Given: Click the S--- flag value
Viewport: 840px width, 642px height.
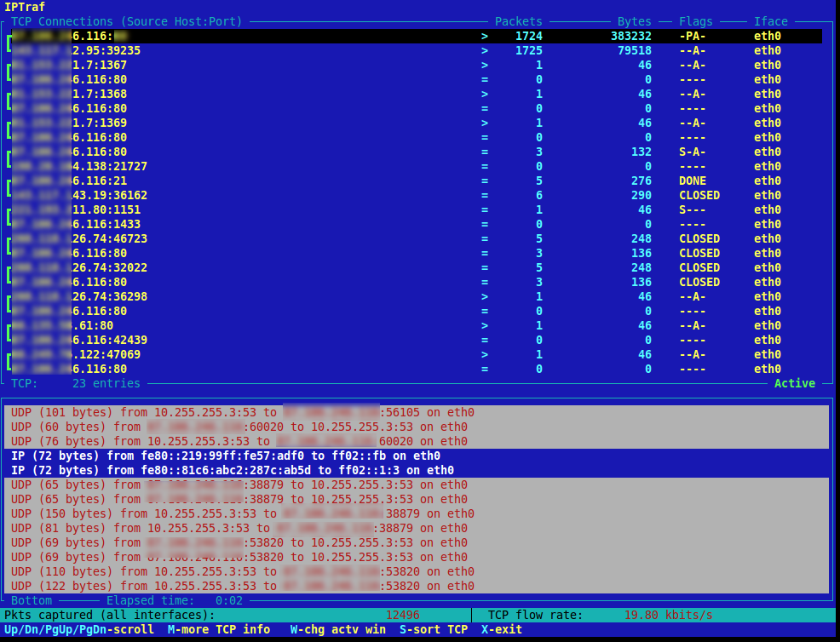Looking at the screenshot, I should pos(692,209).
